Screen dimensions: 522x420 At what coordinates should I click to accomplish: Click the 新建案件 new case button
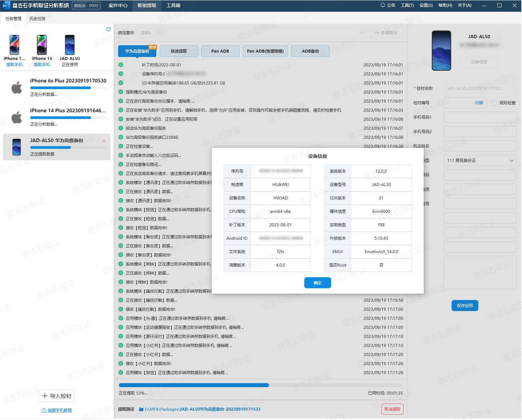click(386, 33)
